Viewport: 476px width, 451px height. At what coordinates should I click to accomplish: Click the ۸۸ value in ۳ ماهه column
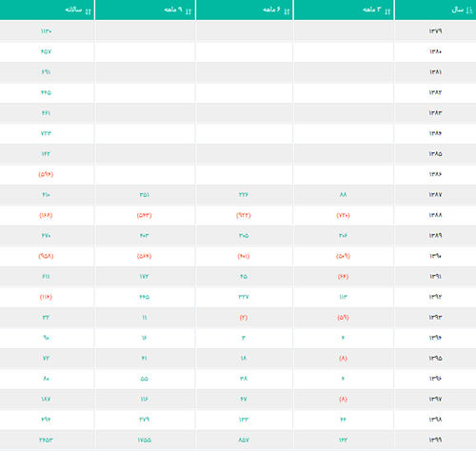(x=343, y=195)
